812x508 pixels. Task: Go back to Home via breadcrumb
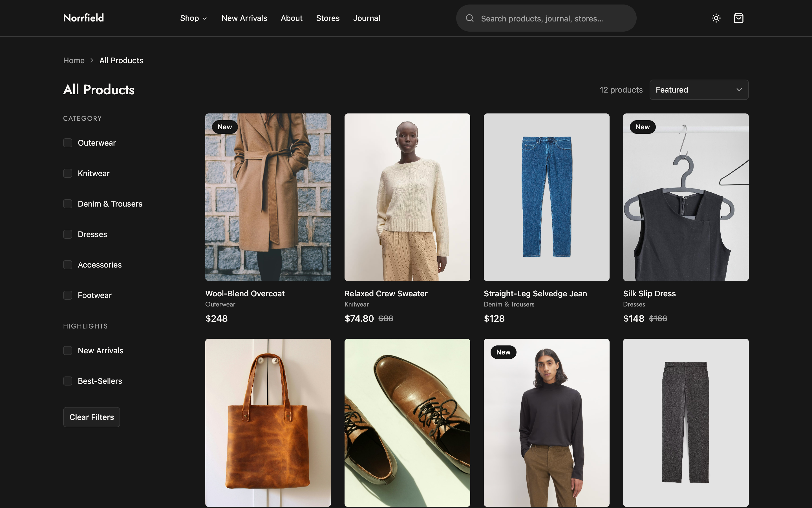(74, 60)
